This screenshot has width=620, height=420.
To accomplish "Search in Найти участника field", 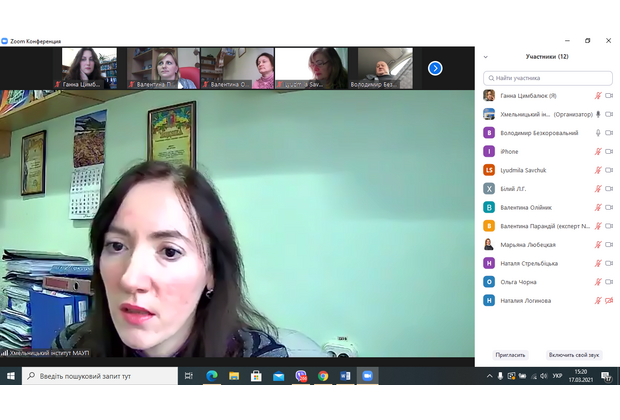I will (x=548, y=78).
